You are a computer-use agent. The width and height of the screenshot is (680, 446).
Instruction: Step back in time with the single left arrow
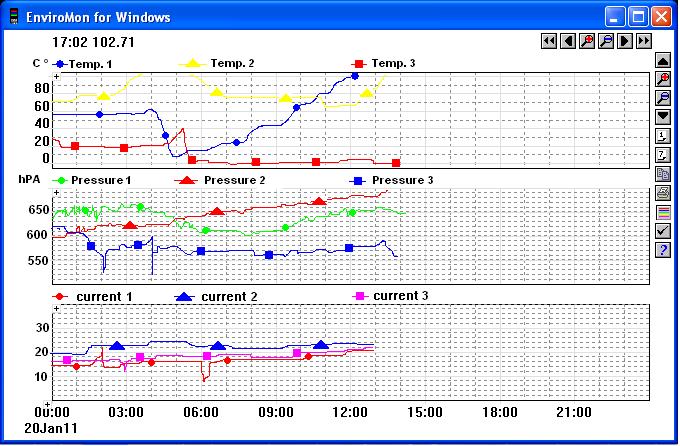coord(568,41)
